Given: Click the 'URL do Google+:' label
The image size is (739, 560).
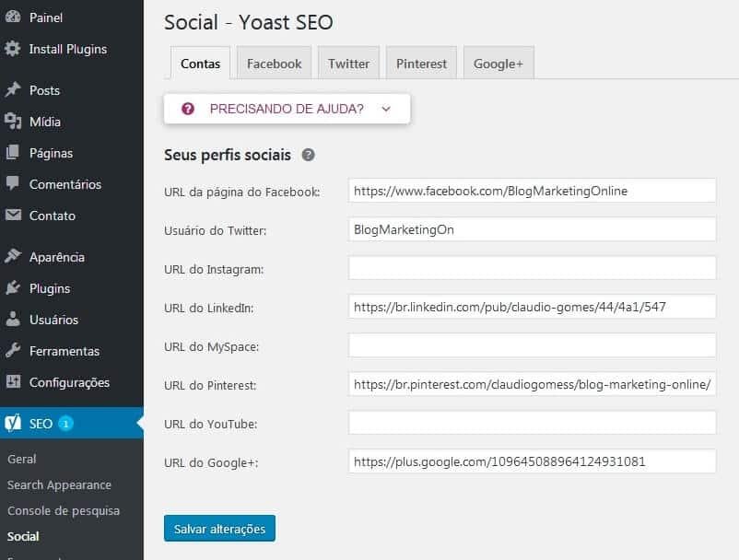Looking at the screenshot, I should click(x=211, y=462).
